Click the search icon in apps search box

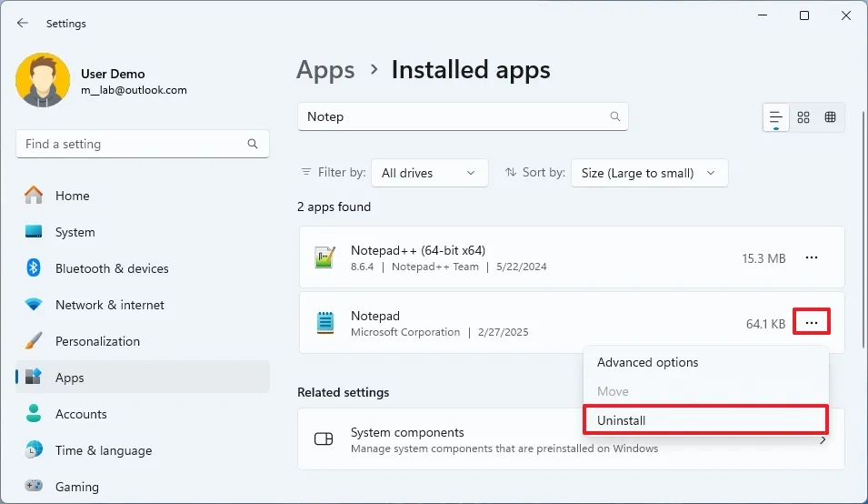(615, 116)
